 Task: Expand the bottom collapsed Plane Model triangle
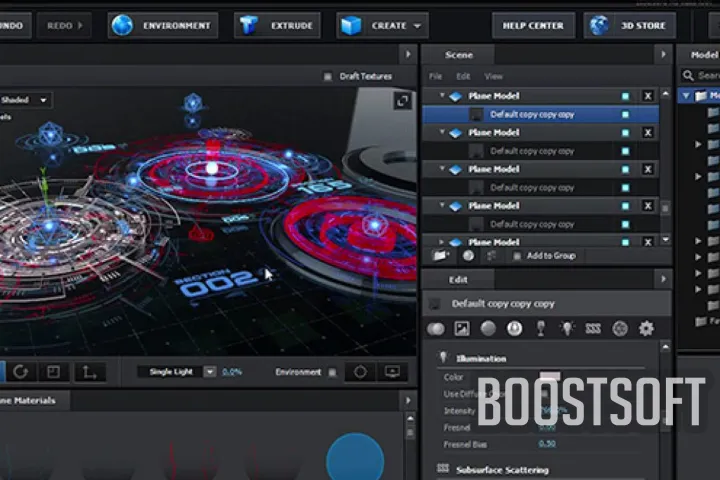tap(442, 242)
